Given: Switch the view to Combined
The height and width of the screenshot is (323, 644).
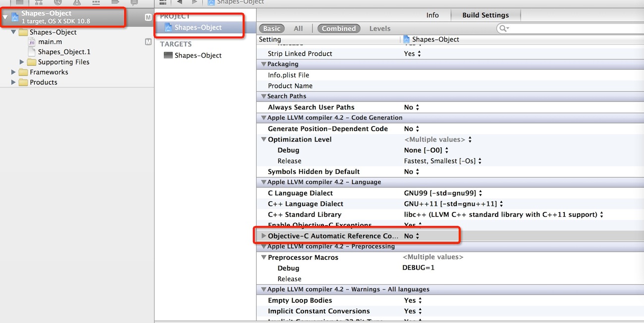Looking at the screenshot, I should (339, 29).
